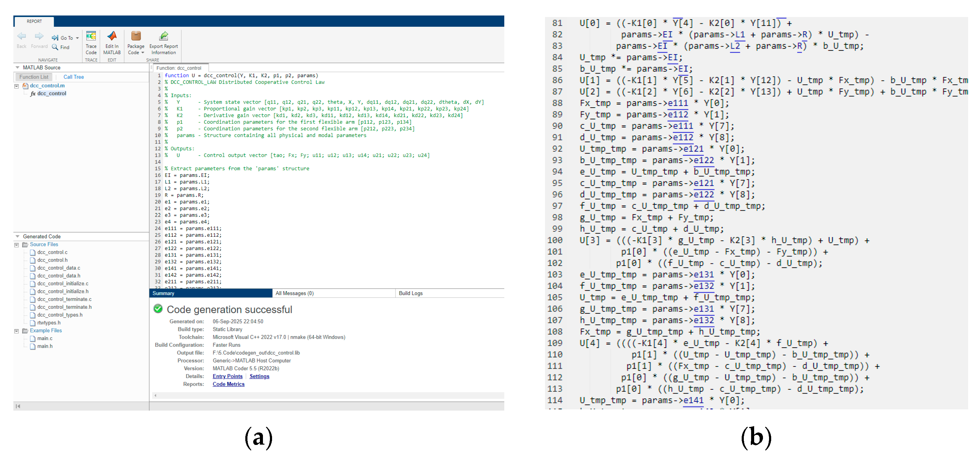Switch to the All Messages tab
980x458 pixels.
[x=295, y=293]
